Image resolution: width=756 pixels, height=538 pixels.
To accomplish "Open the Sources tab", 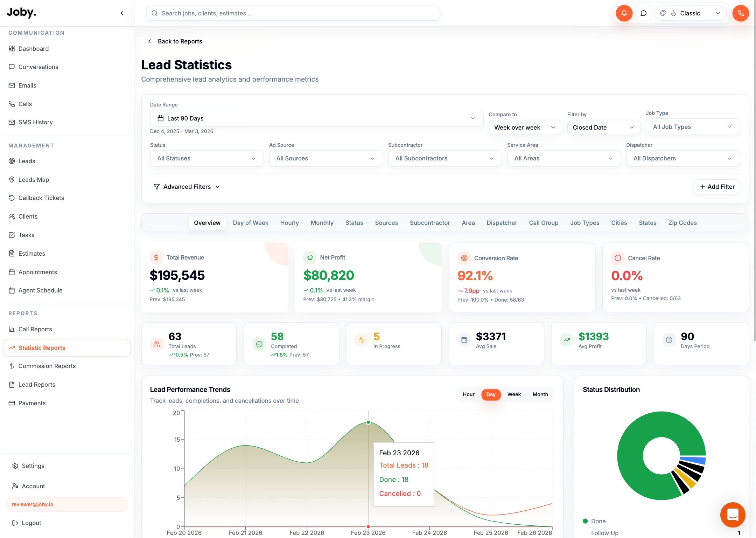I will 386,223.
